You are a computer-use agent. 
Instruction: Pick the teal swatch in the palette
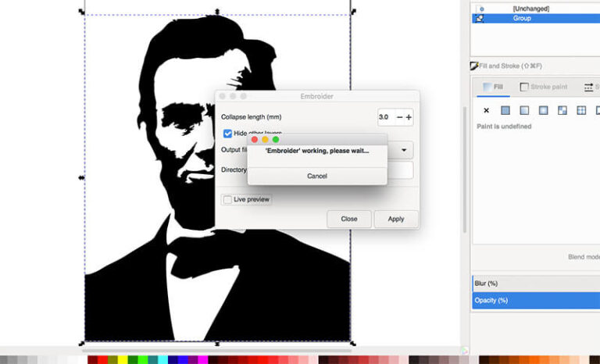coord(152,360)
